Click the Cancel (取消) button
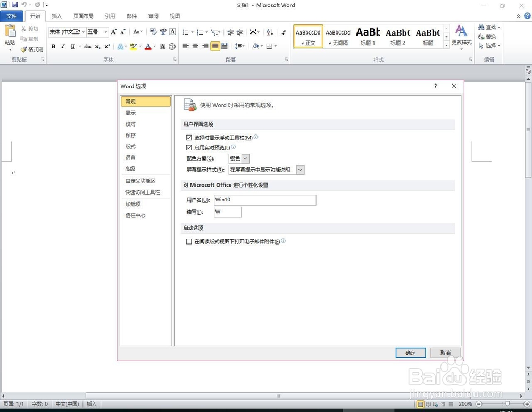This screenshot has width=532, height=412. [445, 353]
